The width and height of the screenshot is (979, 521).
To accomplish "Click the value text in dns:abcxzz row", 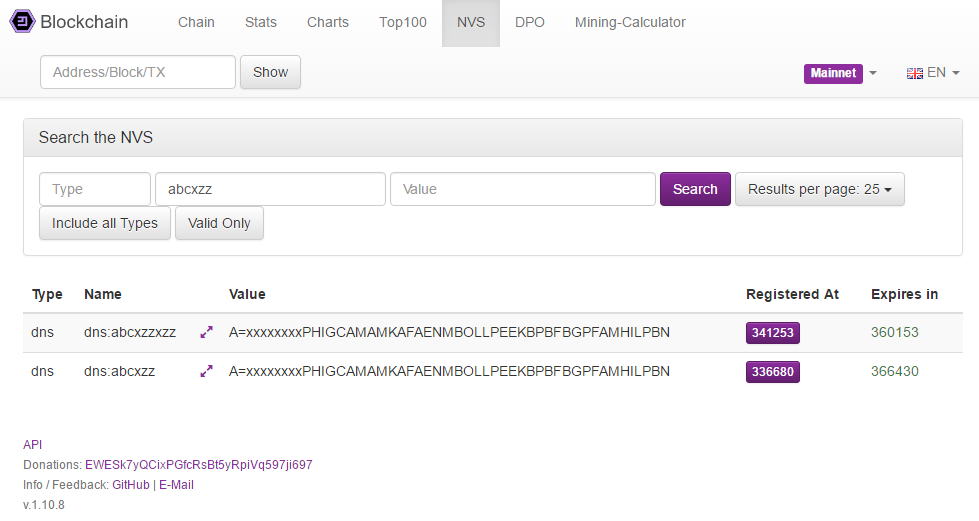I will (449, 371).
